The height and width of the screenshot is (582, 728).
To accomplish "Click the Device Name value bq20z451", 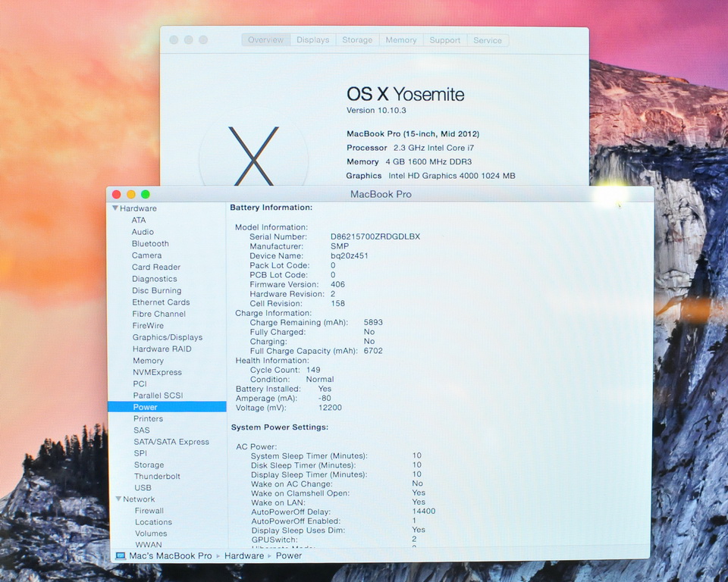I will pos(349,255).
